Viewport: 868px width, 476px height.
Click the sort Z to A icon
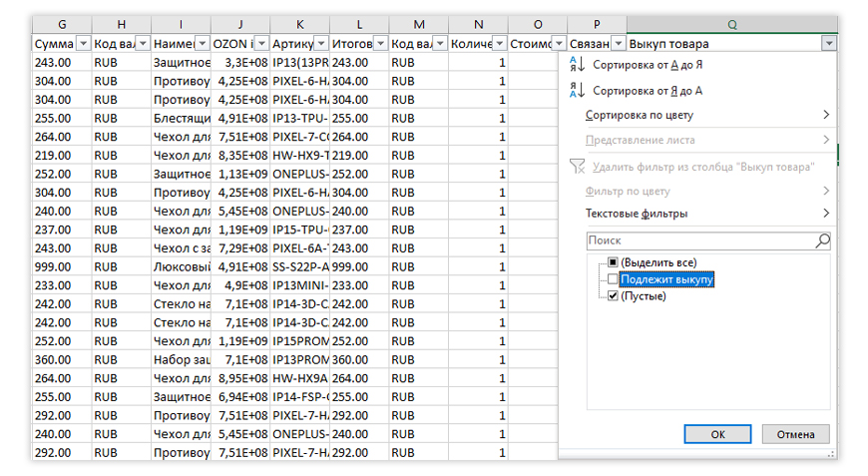(578, 90)
